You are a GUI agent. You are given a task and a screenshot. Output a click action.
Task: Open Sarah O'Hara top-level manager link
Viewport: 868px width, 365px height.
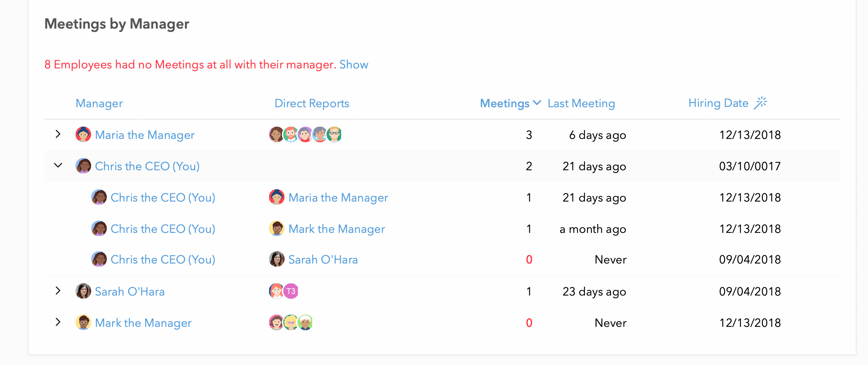point(130,292)
